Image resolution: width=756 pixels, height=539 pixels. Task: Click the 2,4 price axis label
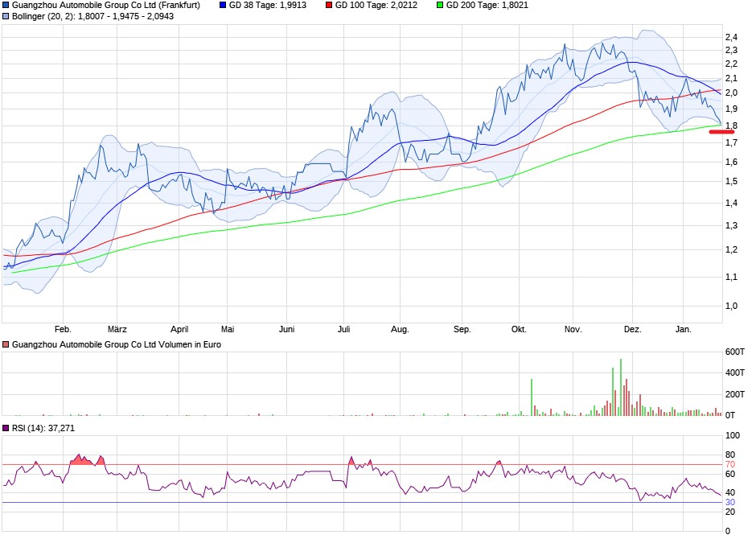730,37
